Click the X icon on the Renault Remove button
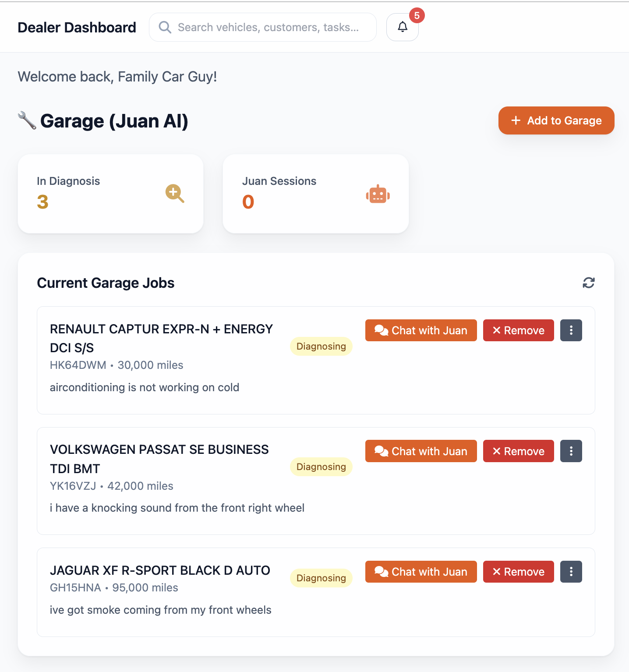The image size is (629, 672). (x=497, y=330)
